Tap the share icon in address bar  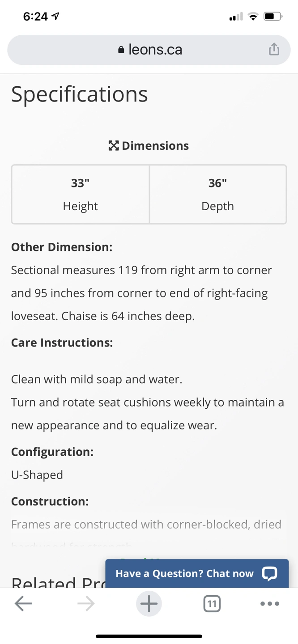[x=274, y=49]
